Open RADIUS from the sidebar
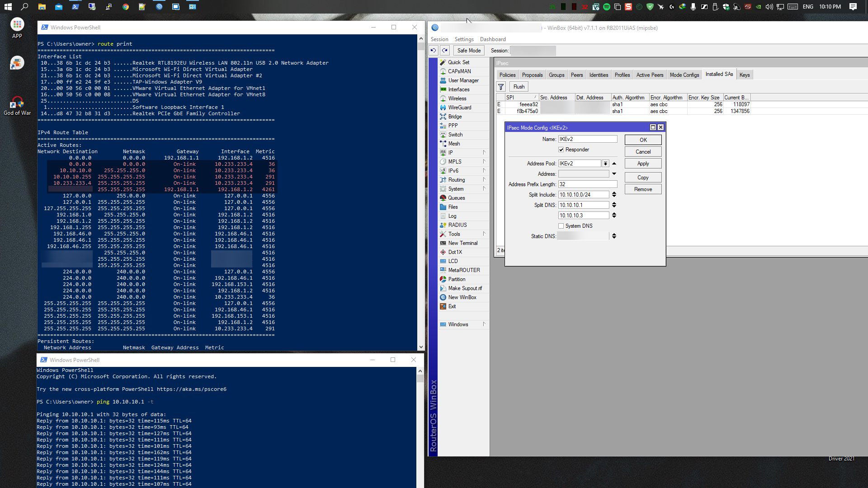Image resolution: width=868 pixels, height=488 pixels. [x=457, y=225]
